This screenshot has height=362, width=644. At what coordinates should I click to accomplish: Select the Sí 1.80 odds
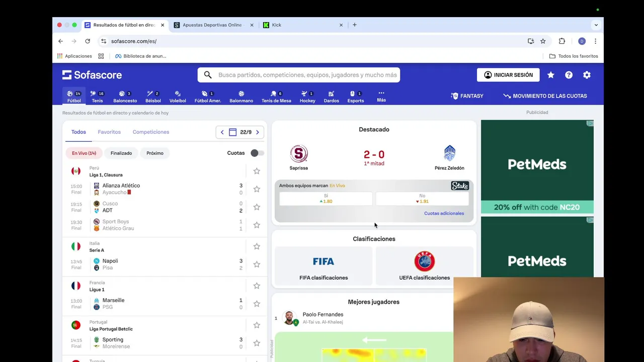point(326,199)
